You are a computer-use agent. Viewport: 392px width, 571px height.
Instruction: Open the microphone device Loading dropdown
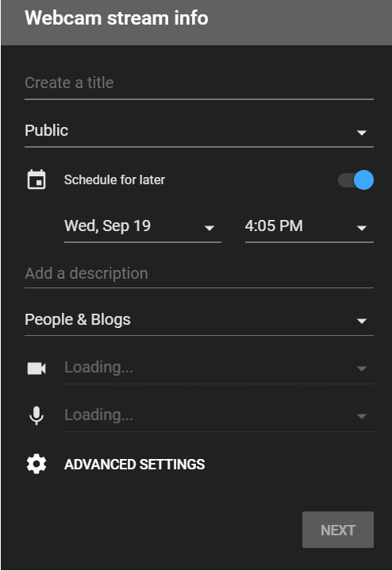pyautogui.click(x=219, y=415)
